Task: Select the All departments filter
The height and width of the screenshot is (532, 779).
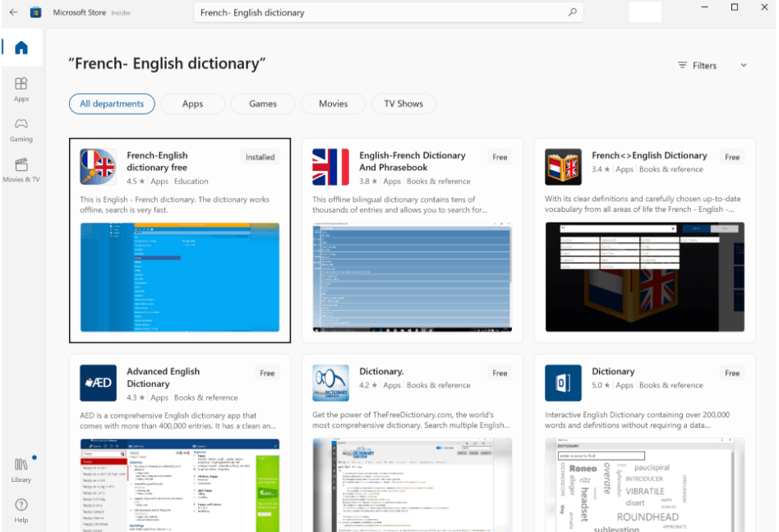Action: pos(112,103)
